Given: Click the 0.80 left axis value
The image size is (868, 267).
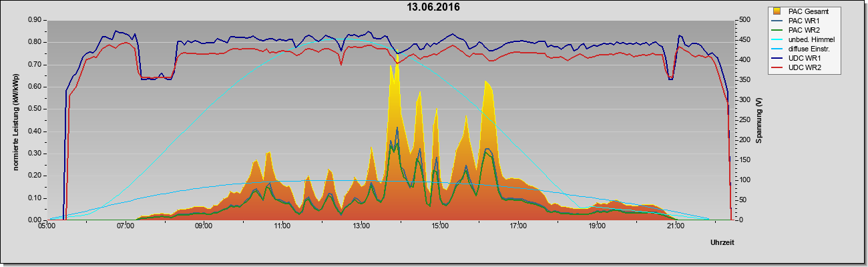Looking at the screenshot, I should 34,42.
